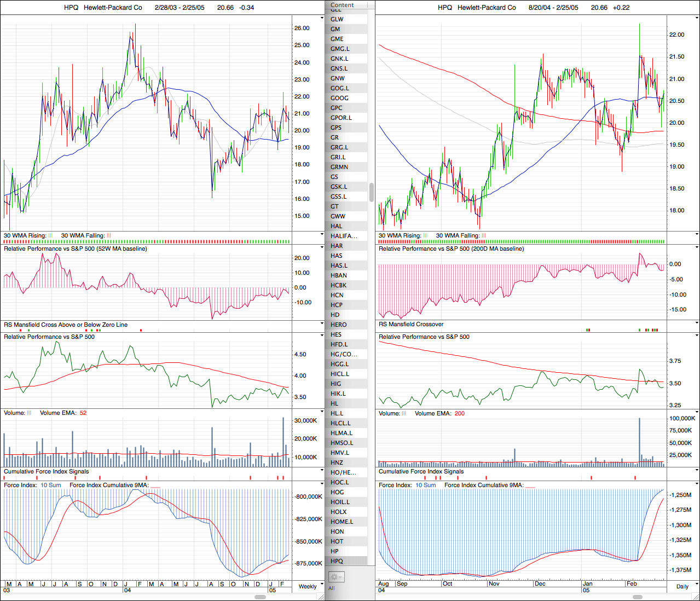Click the All filter label
The height and width of the screenshot is (601, 700).
click(x=331, y=588)
